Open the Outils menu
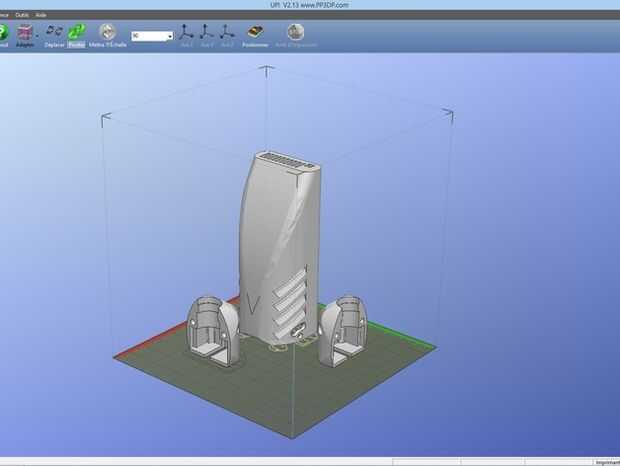Image resolution: width=620 pixels, height=466 pixels. [x=22, y=15]
